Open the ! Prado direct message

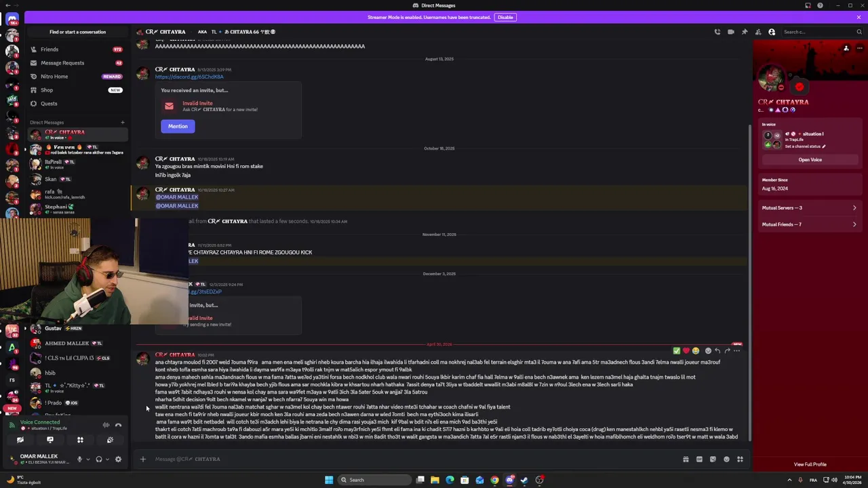coord(76,403)
